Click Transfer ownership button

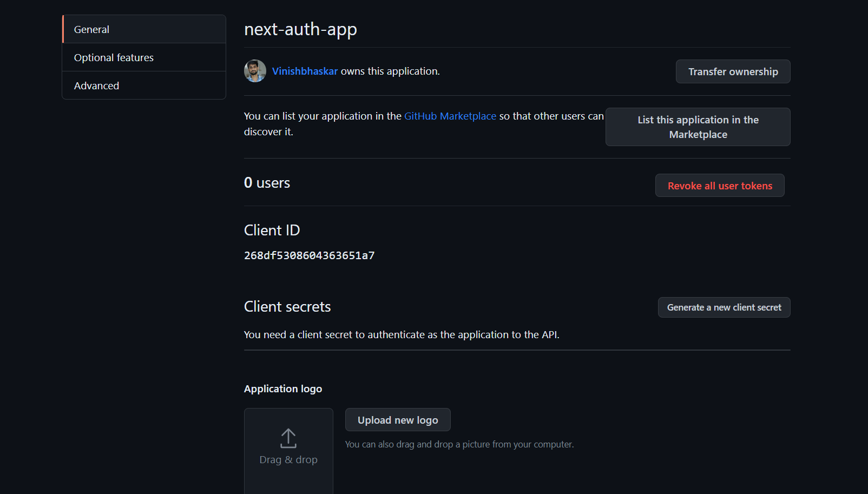pos(733,71)
